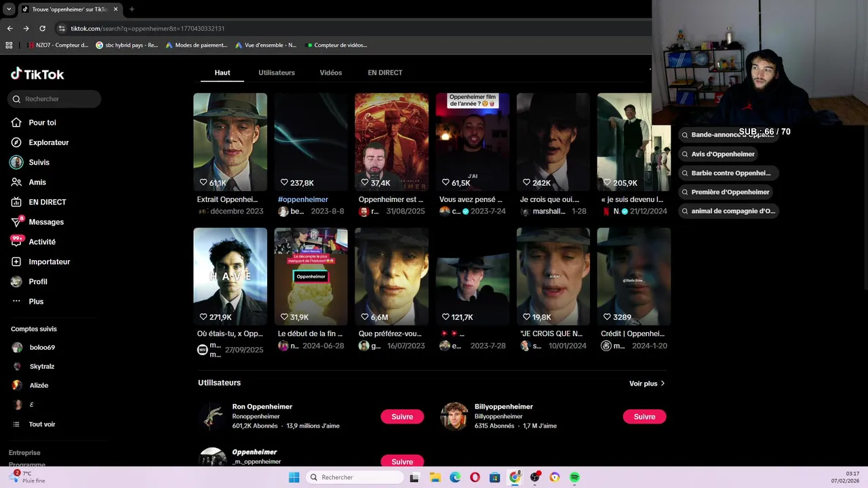Open Importateur upload icon
The width and height of the screenshot is (868, 488).
coord(16,262)
